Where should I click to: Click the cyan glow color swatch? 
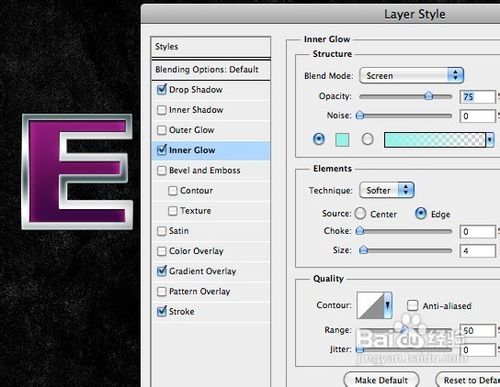[342, 140]
